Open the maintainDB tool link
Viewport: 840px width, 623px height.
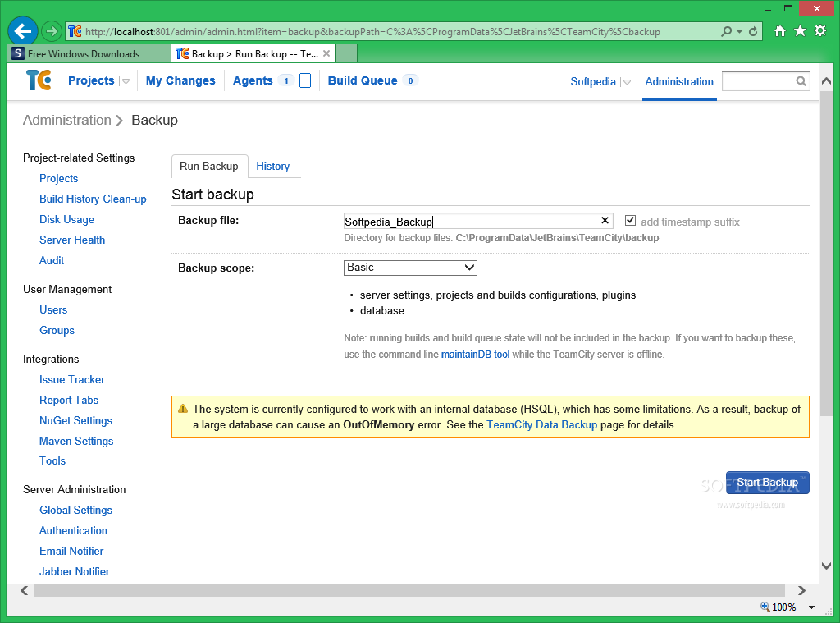475,355
